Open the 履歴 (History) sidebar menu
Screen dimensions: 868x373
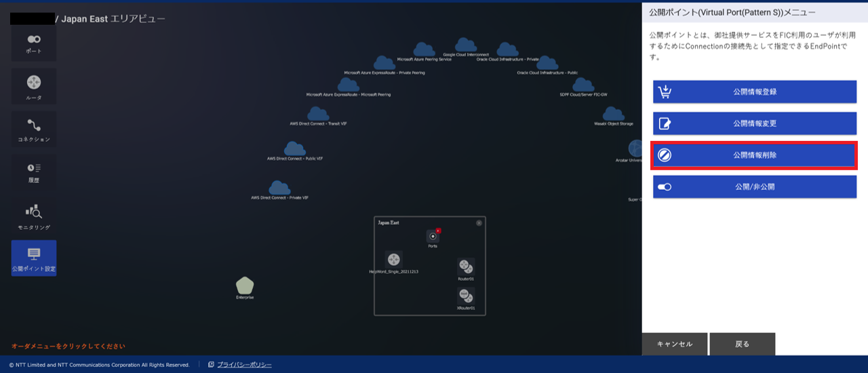coord(34,172)
